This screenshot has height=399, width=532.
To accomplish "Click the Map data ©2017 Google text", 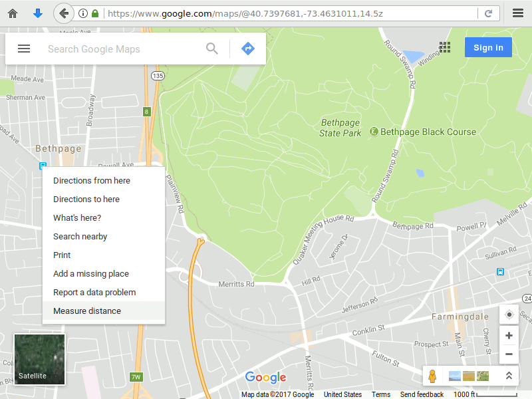I will (x=277, y=394).
